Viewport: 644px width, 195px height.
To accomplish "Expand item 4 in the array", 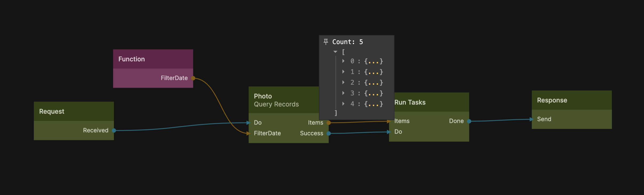I will (343, 104).
